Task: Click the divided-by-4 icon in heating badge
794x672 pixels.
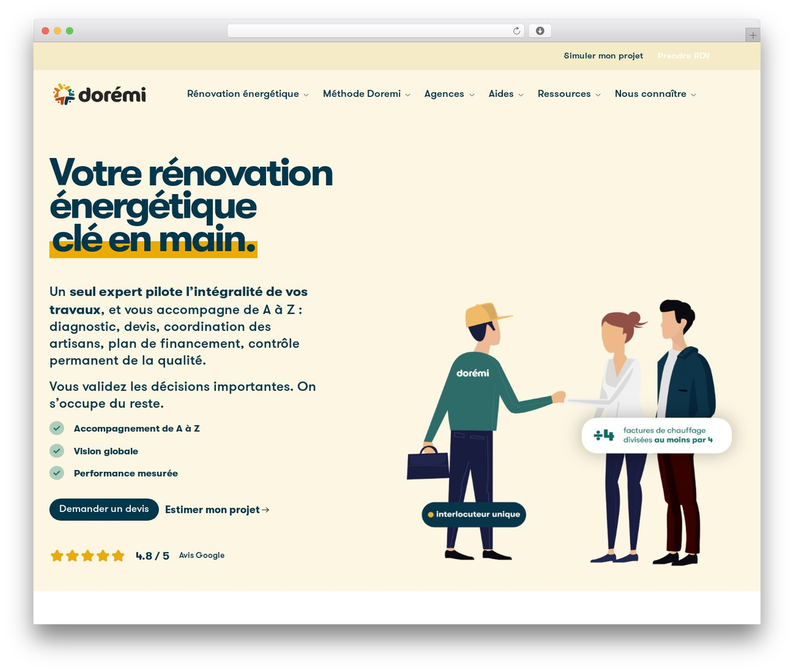Action: (604, 435)
